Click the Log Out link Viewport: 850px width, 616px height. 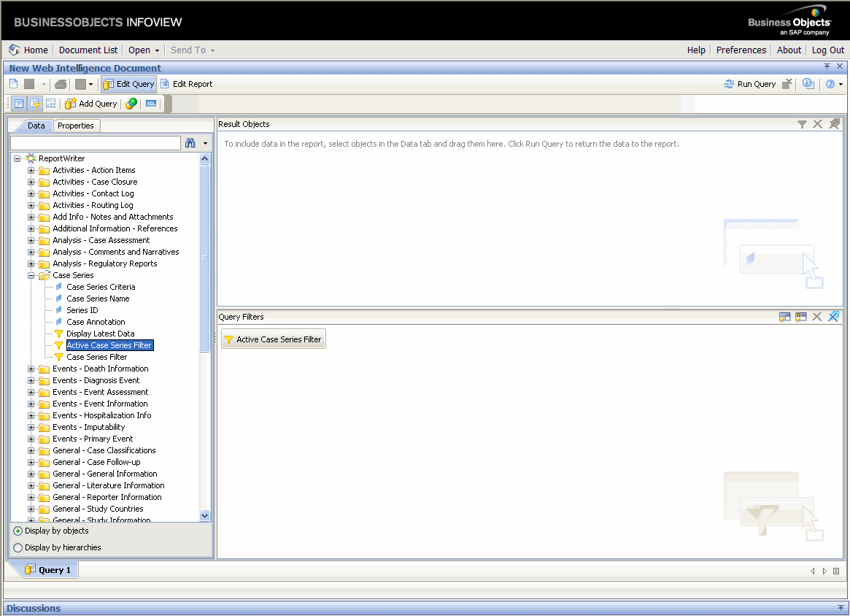pyautogui.click(x=828, y=50)
